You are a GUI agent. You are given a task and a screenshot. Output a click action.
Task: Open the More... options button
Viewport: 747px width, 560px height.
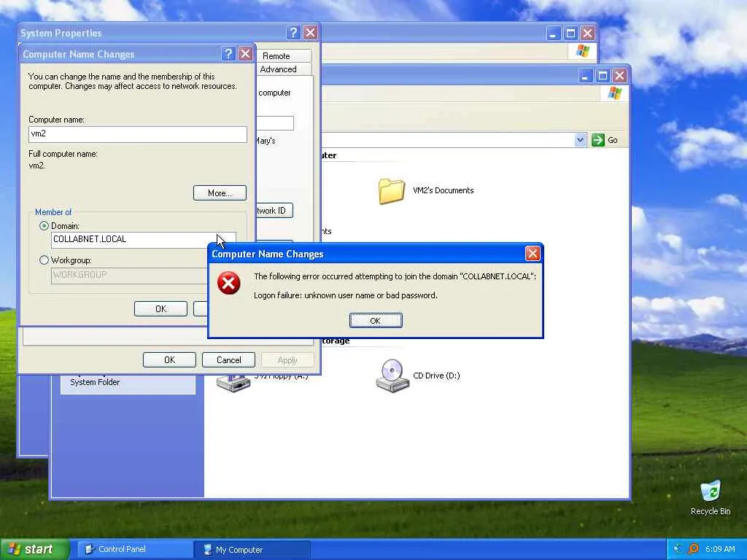pos(220,192)
